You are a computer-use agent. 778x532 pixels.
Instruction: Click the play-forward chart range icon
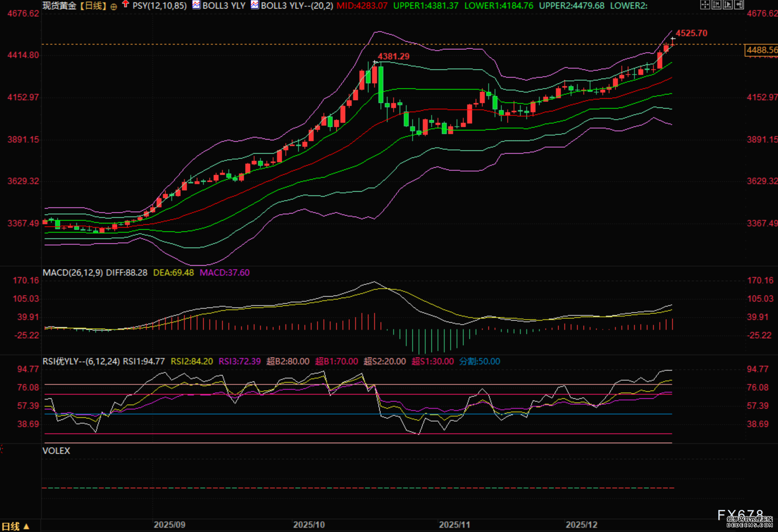coord(727,5)
